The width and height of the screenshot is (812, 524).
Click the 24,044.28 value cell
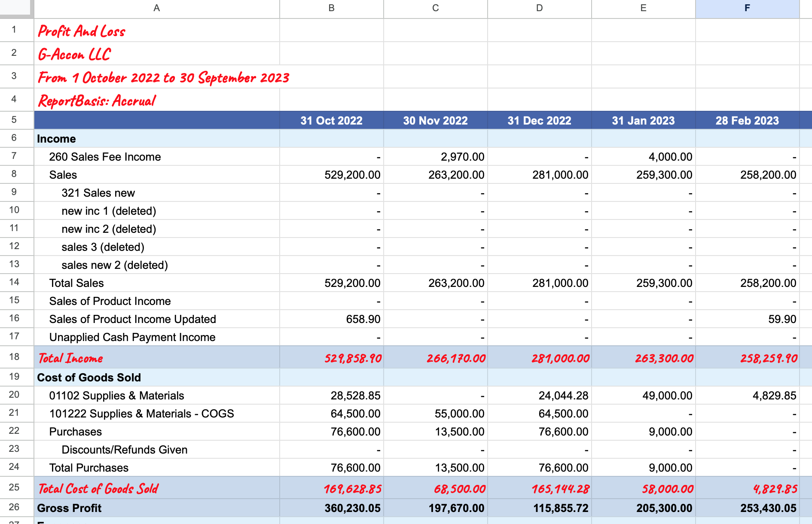coord(540,396)
